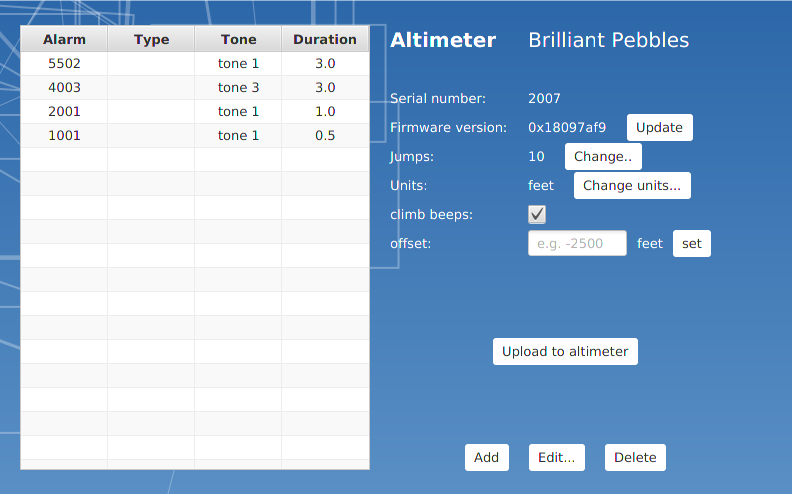Click the tone 3 cell

pyautogui.click(x=238, y=88)
